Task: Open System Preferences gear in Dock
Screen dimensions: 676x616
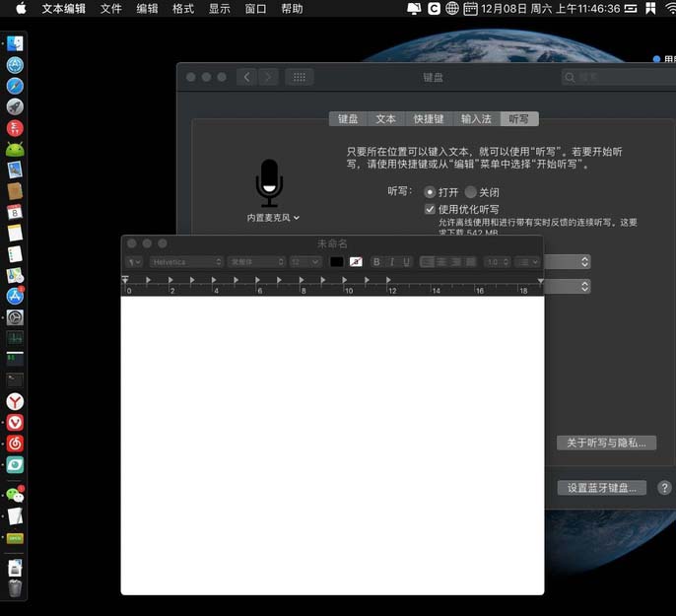Action: click(x=15, y=317)
